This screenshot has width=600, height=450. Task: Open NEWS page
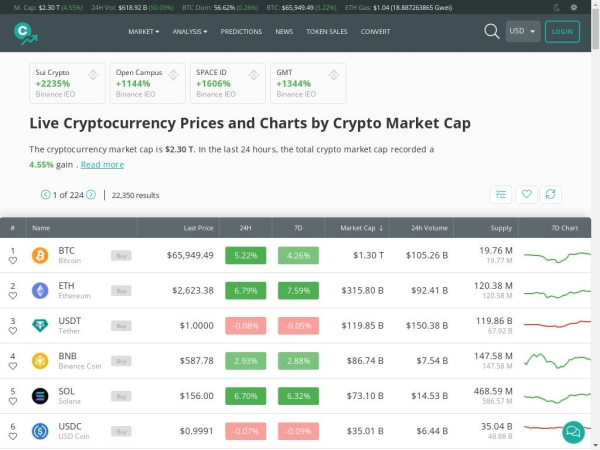(x=284, y=32)
